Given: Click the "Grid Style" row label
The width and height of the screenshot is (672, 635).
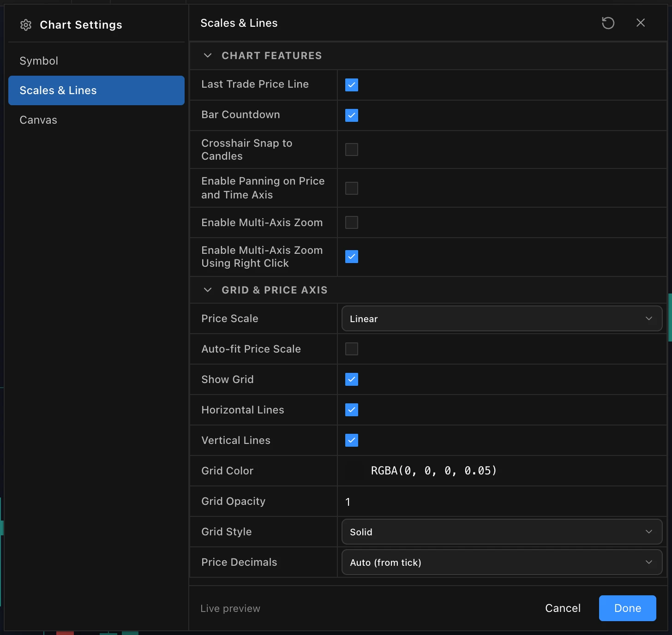Looking at the screenshot, I should pyautogui.click(x=227, y=532).
